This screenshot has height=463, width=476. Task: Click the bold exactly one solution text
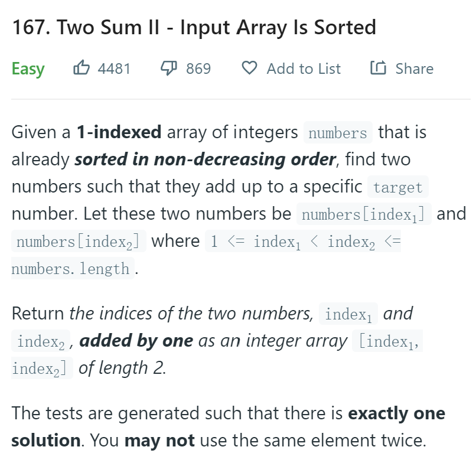[x=396, y=413]
